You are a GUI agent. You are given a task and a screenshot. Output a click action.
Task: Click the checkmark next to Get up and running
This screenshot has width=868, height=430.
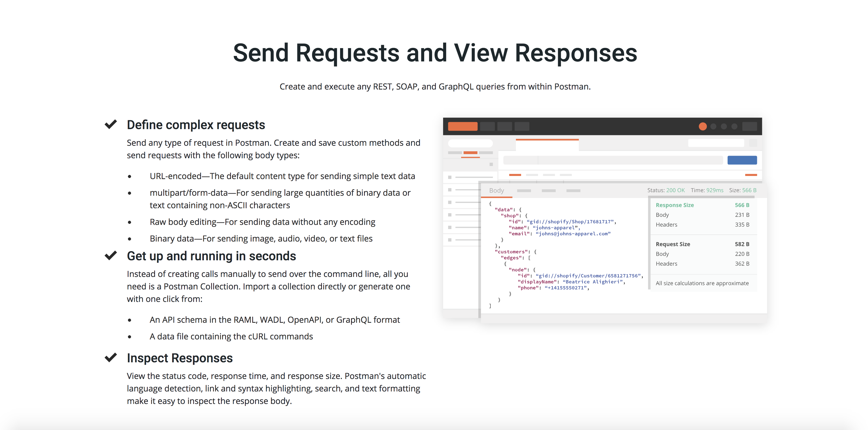coord(111,256)
